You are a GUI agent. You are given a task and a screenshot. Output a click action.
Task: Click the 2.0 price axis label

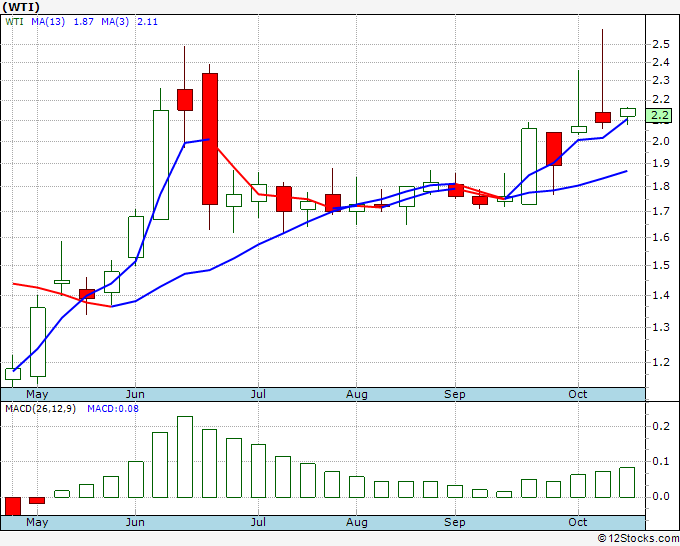pos(661,141)
